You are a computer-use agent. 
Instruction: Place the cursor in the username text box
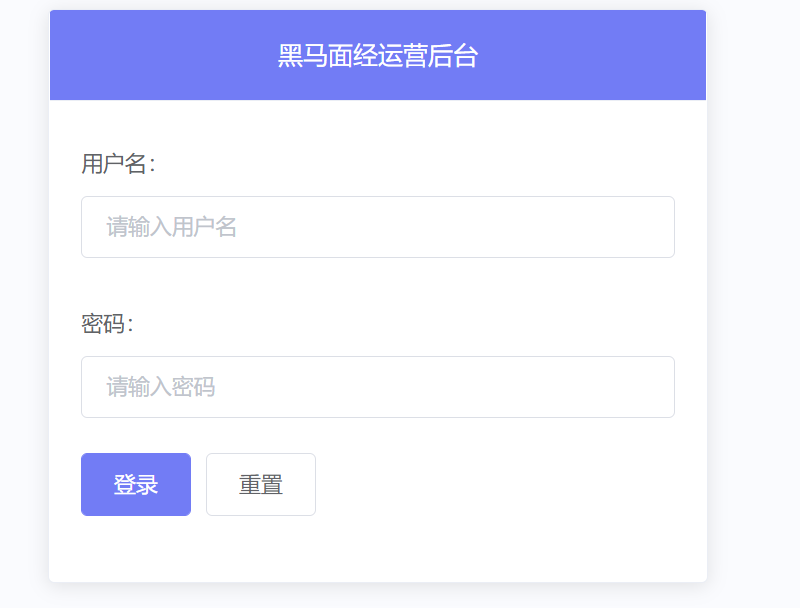pyautogui.click(x=377, y=227)
